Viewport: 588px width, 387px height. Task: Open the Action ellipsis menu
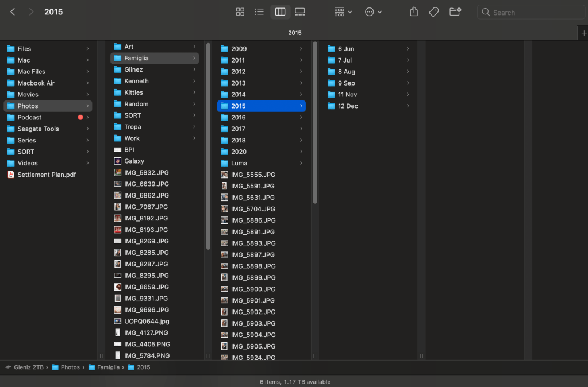373,12
